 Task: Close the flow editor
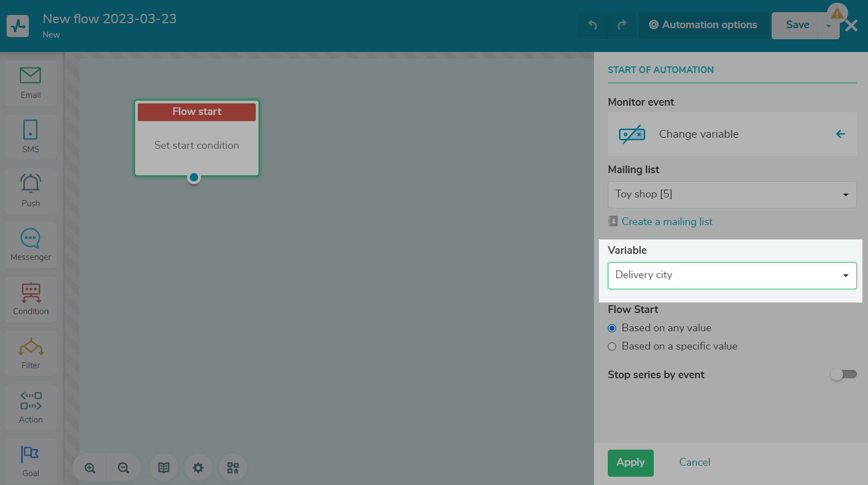[x=852, y=25]
